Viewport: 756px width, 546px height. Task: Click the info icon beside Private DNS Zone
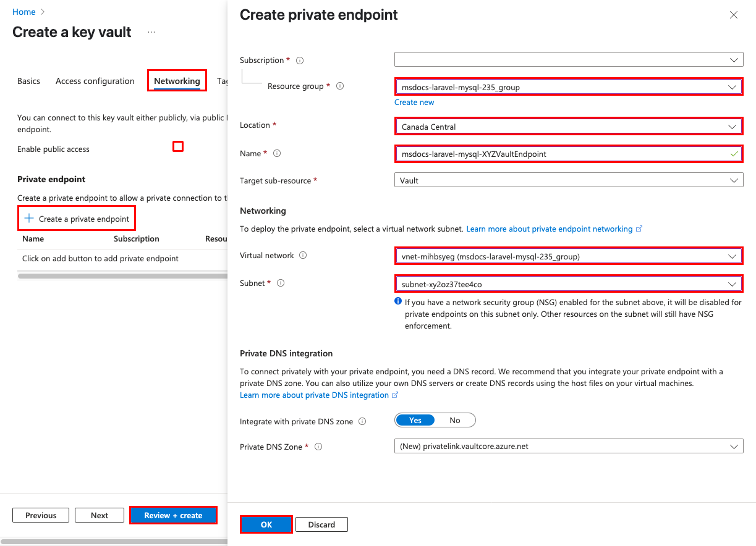319,447
